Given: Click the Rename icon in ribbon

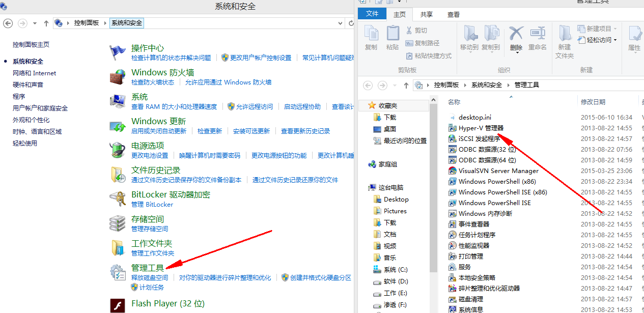Looking at the screenshot, I should (537, 33).
